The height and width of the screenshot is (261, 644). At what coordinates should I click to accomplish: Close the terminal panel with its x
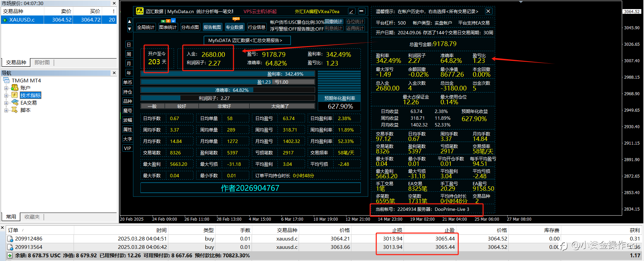[x=2, y=228]
